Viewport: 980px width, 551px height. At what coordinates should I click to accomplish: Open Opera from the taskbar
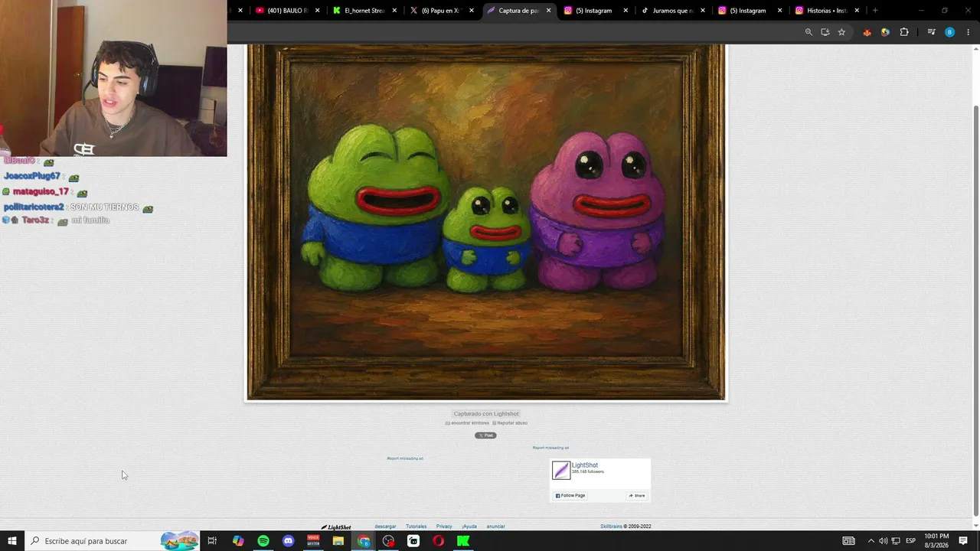[x=438, y=541]
